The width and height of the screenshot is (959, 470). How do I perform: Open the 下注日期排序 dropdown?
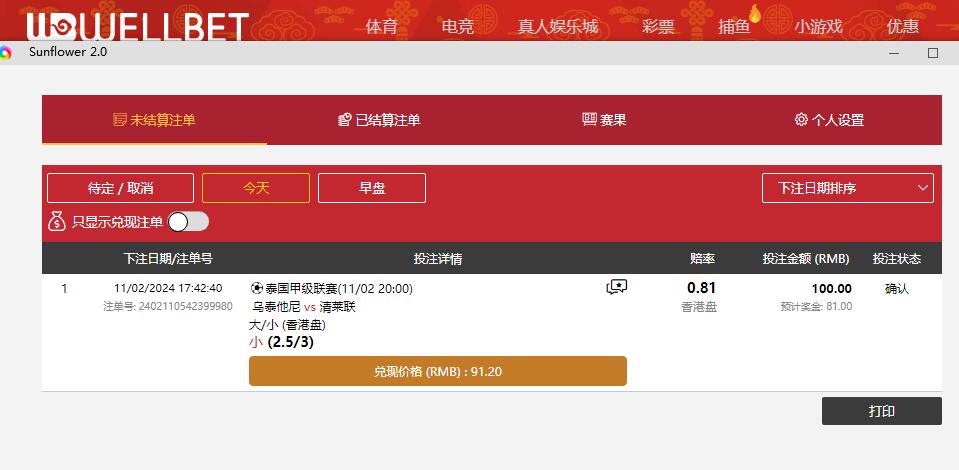pos(848,188)
